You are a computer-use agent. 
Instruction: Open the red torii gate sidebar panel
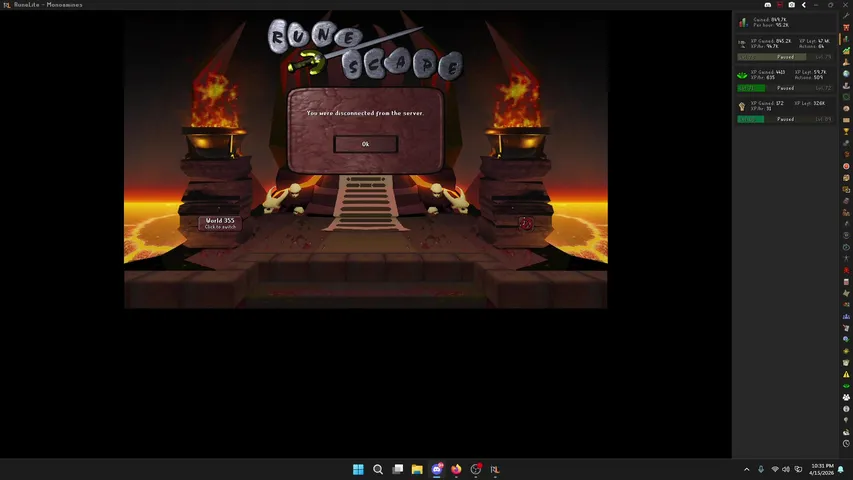(x=846, y=27)
